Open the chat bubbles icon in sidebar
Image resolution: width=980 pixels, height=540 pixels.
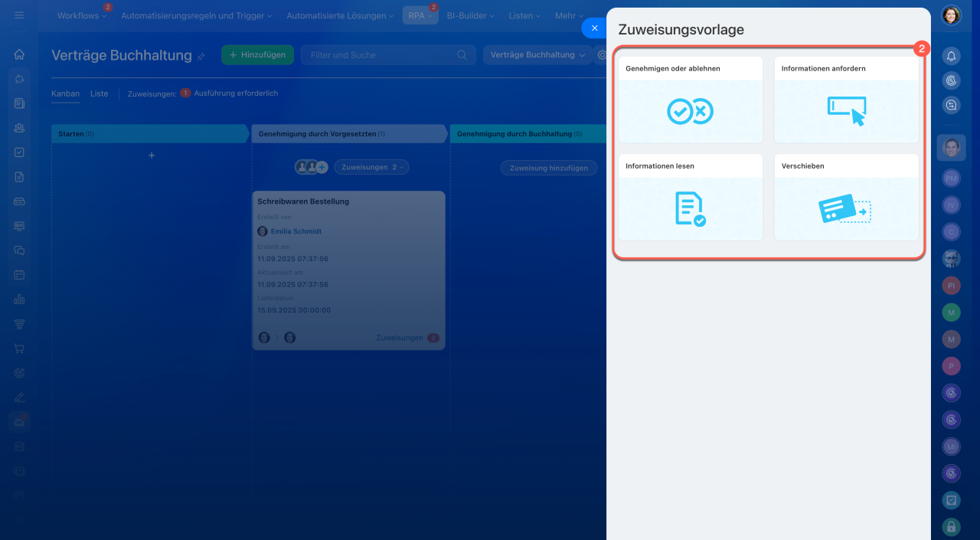[19, 250]
